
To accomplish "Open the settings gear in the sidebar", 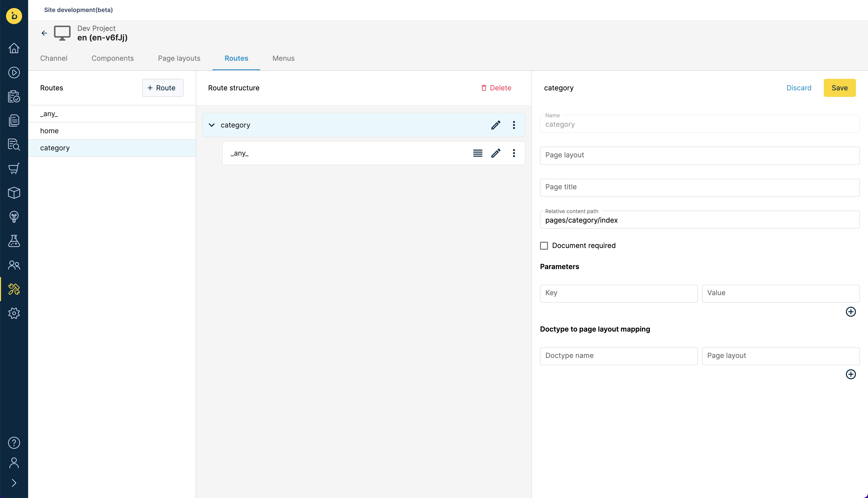I will (14, 313).
